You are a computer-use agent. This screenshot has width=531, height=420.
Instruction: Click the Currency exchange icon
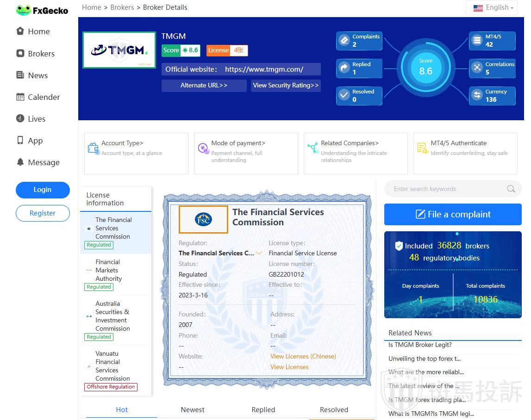pos(477,95)
